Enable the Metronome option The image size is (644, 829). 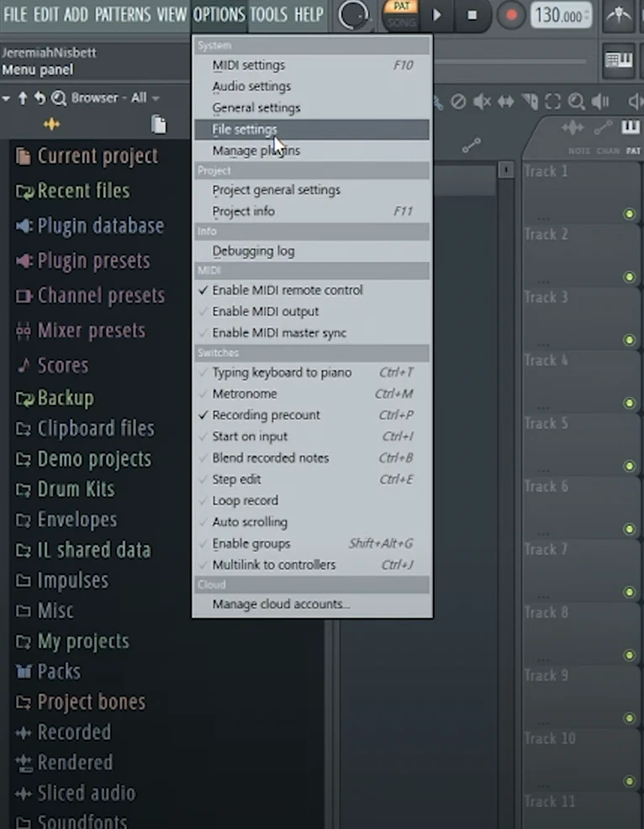tap(245, 393)
